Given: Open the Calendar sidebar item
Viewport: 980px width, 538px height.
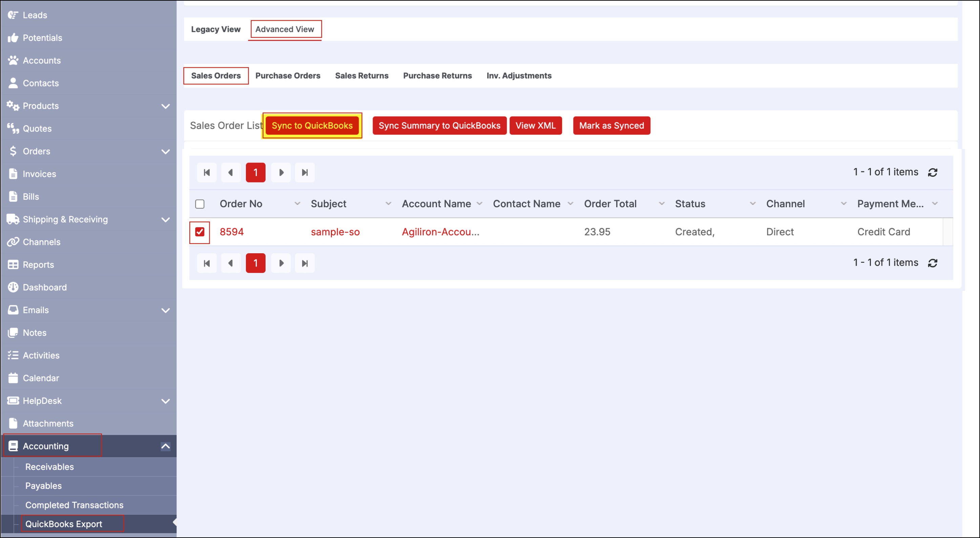Looking at the screenshot, I should pyautogui.click(x=41, y=378).
